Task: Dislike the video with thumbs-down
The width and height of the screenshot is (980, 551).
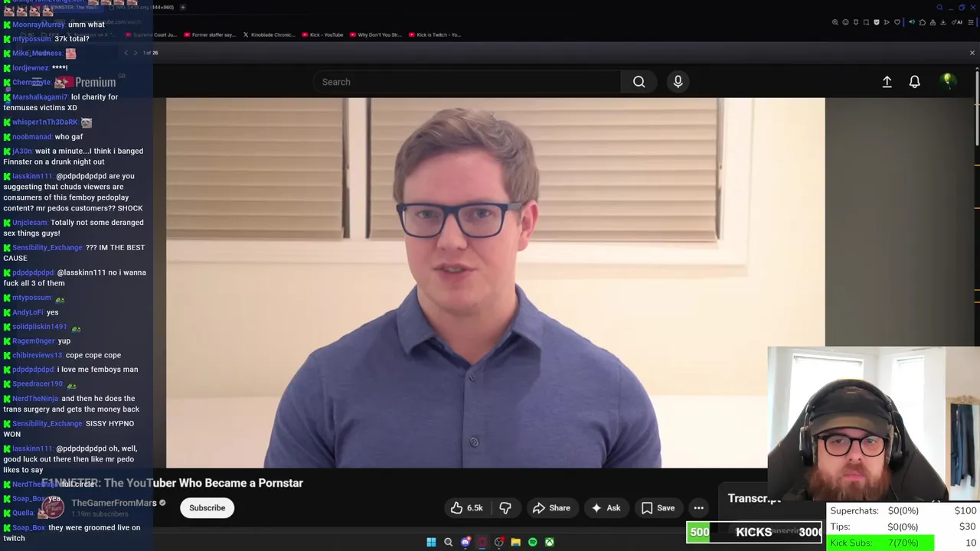Action: click(505, 508)
